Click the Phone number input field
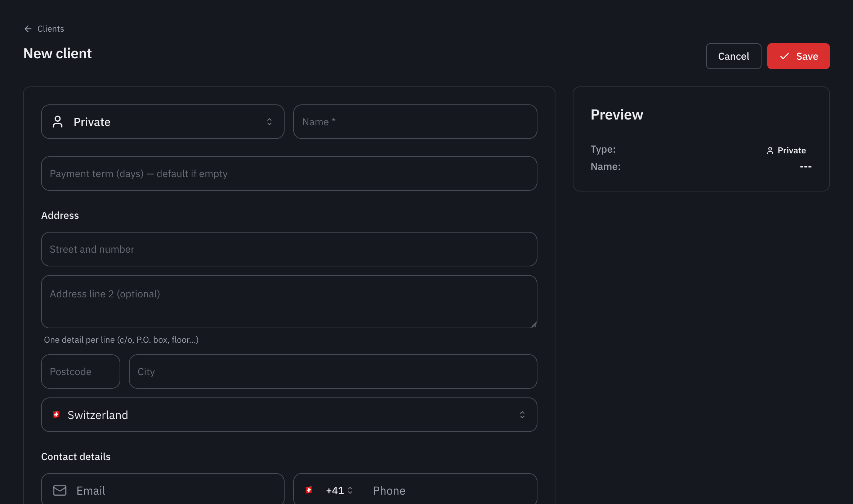This screenshot has height=504, width=853. tap(450, 490)
